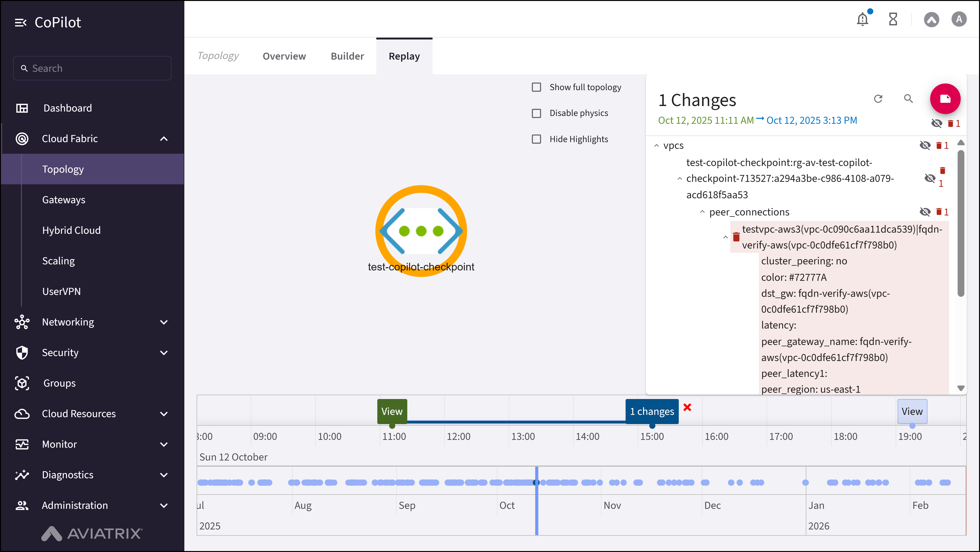The height and width of the screenshot is (552, 980).
Task: Click the red X beside 1 changes
Action: (687, 407)
